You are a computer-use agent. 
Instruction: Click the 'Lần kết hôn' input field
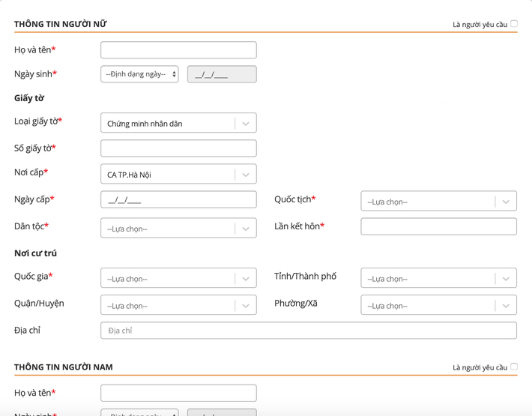coord(438,226)
